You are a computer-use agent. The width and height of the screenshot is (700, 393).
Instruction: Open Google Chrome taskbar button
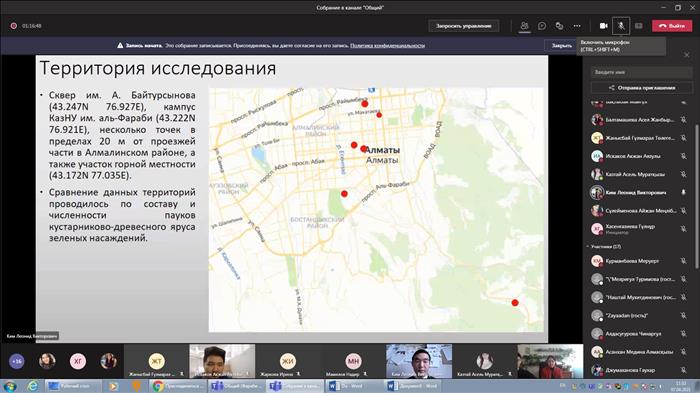(177, 386)
